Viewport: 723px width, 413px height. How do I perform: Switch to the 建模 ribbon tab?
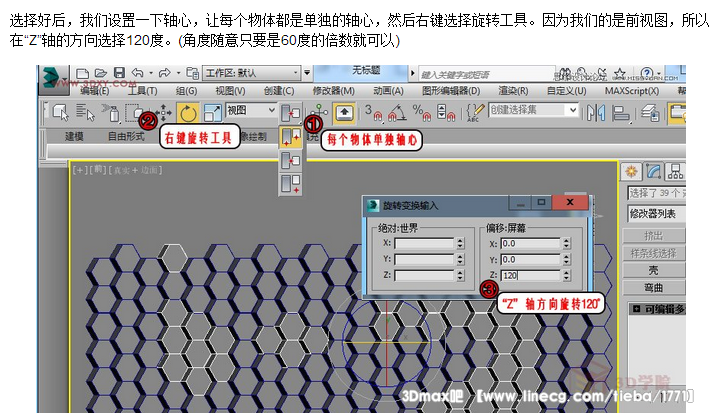tap(74, 136)
